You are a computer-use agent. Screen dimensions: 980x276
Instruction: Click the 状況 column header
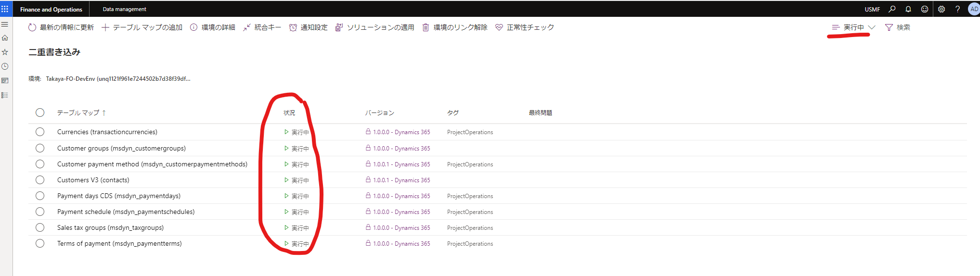(x=289, y=113)
